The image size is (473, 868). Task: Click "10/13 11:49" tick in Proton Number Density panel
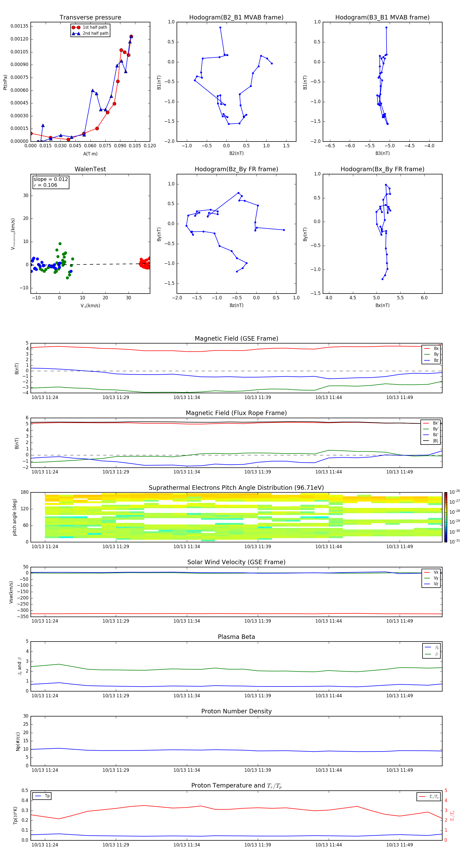tap(399, 770)
